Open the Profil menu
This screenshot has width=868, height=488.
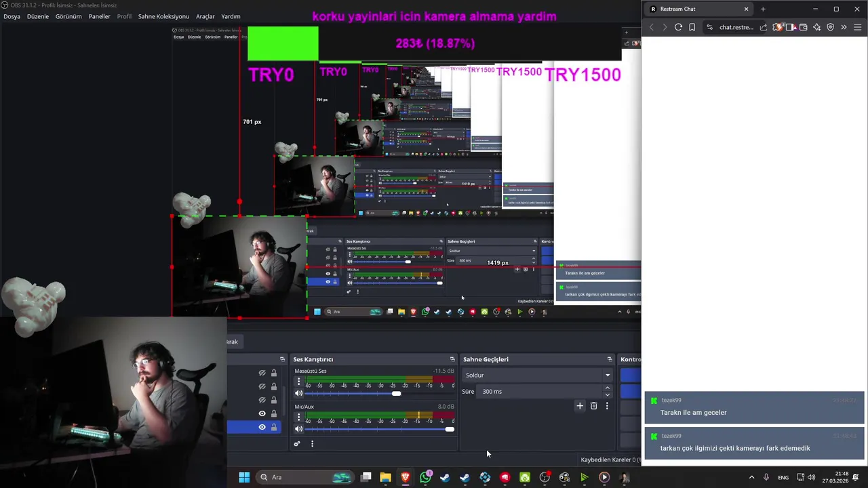(124, 16)
